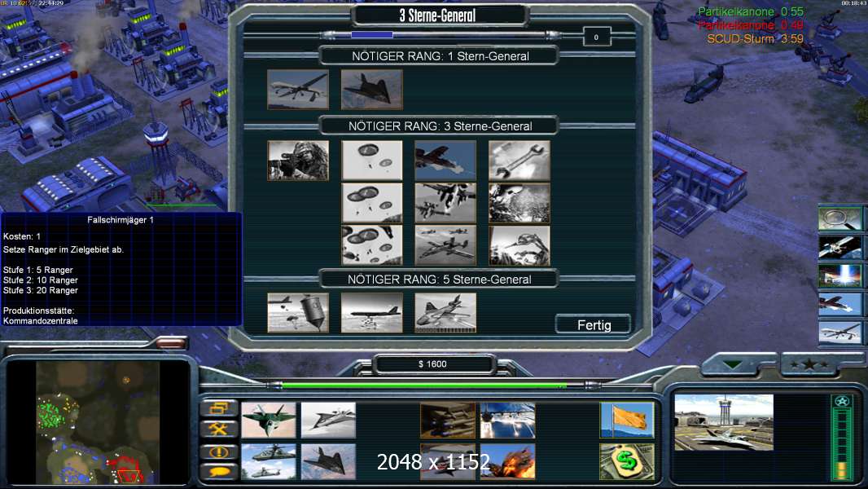Activate the A-10 strike sidebar shortcut
The width and height of the screenshot is (868, 489).
pyautogui.click(x=840, y=305)
